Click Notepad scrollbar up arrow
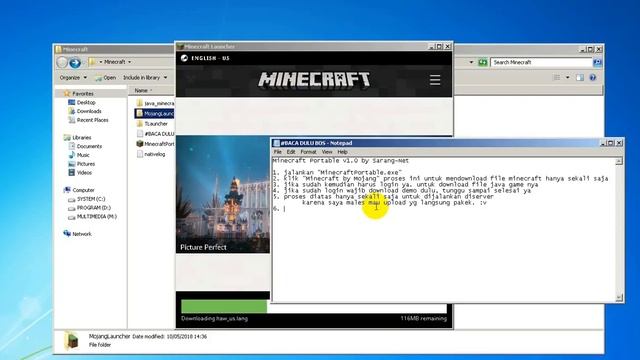Image resolution: width=640 pixels, height=360 pixels. click(619, 161)
